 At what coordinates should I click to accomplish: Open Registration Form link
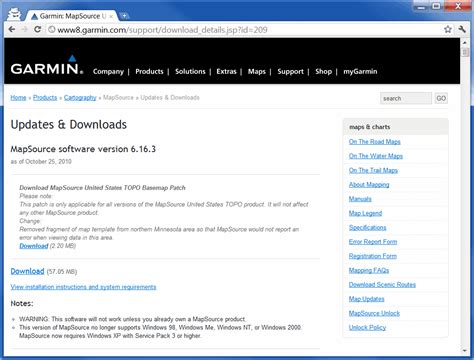pos(373,256)
